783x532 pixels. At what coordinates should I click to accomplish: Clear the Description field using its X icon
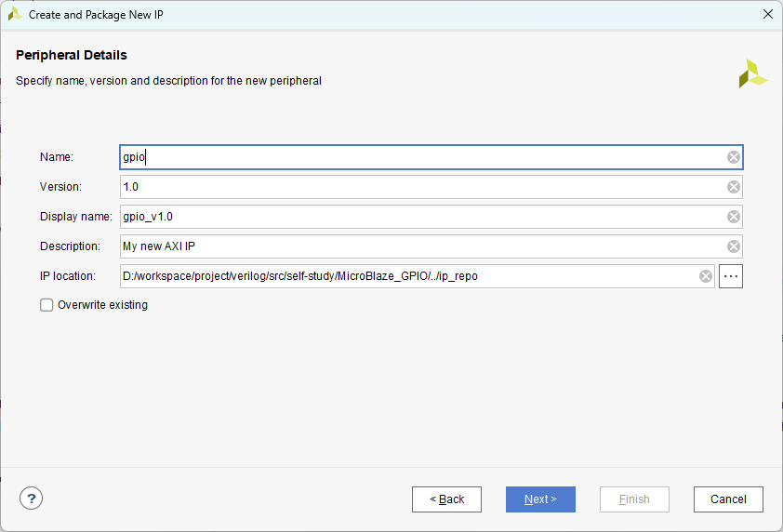tap(734, 246)
